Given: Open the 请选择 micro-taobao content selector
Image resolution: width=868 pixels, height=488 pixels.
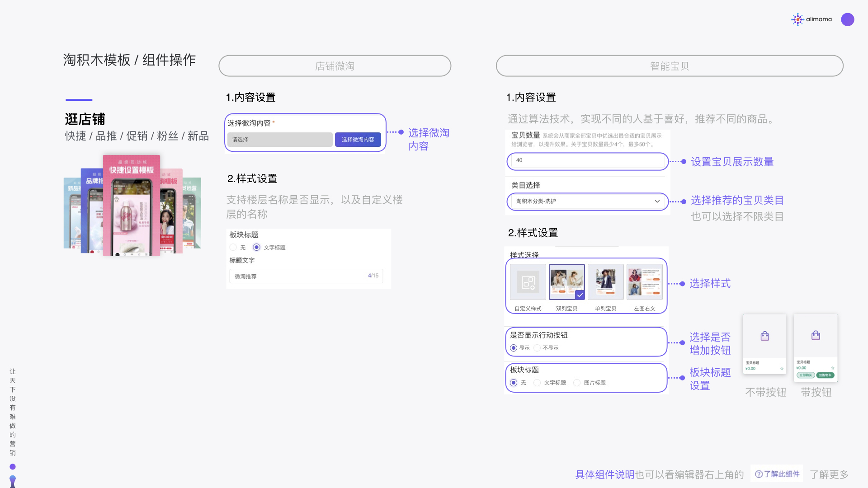Looking at the screenshot, I should (279, 139).
